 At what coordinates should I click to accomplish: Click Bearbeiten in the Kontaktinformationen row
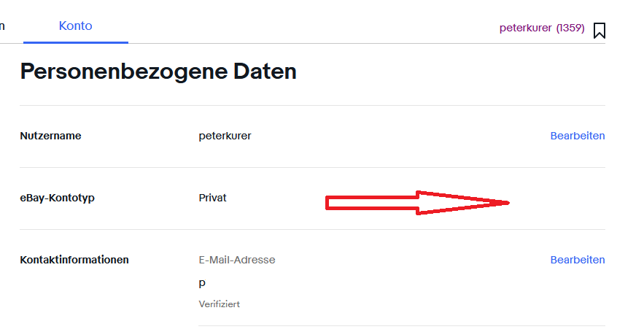click(577, 260)
